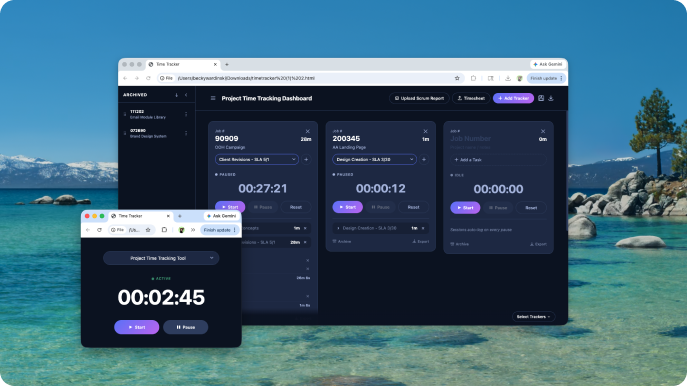Remove the Design Creation 1m session entry
The height and width of the screenshot is (386, 687).
(x=423, y=228)
